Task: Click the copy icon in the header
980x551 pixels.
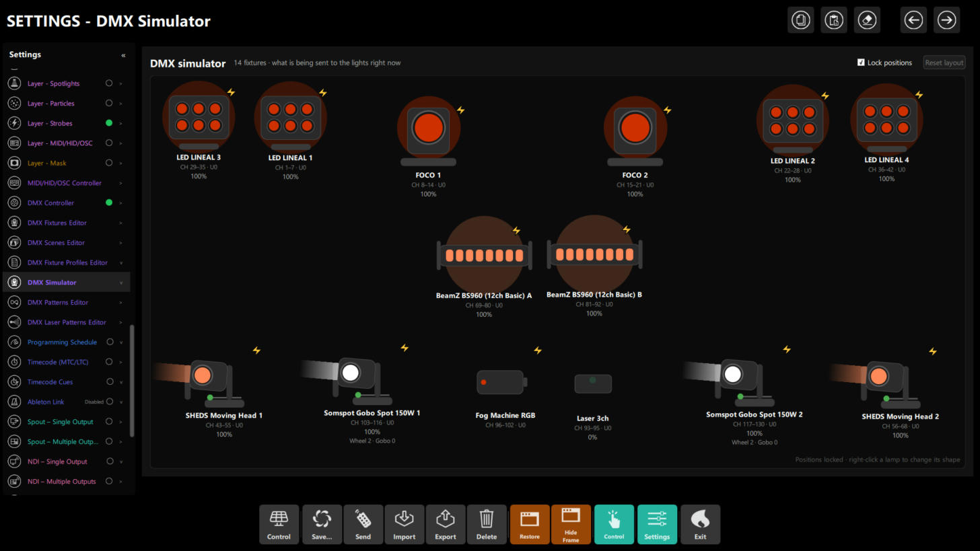Action: (801, 20)
